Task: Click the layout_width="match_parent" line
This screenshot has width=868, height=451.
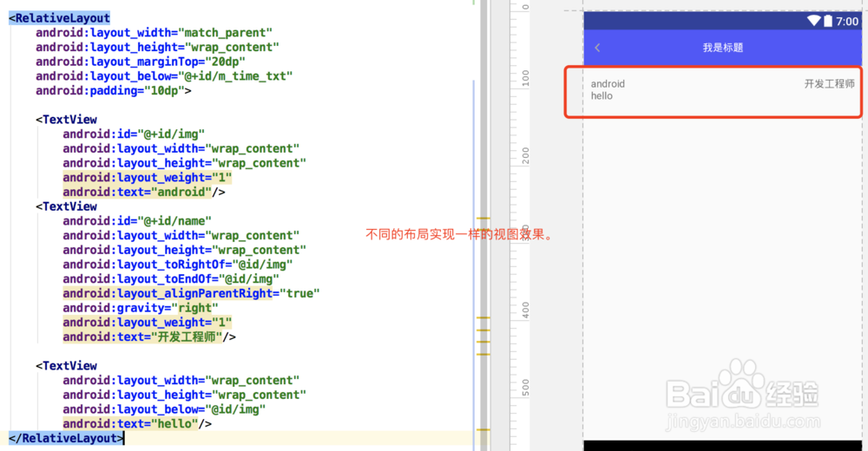Action: click(154, 33)
